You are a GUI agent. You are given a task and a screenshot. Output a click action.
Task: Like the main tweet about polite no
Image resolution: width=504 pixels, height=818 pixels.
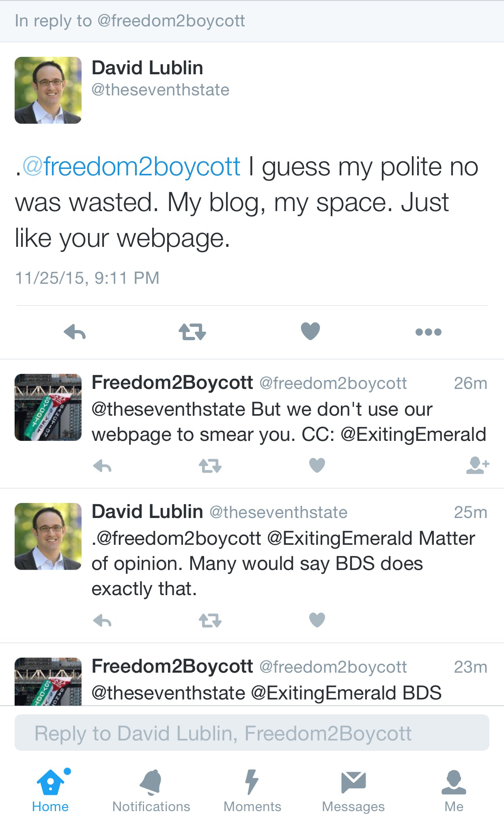click(310, 331)
